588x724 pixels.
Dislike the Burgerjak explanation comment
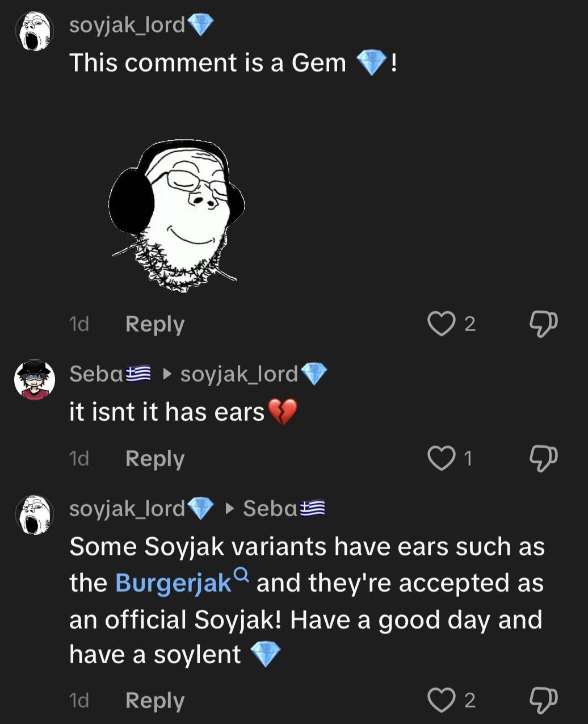pos(543,700)
